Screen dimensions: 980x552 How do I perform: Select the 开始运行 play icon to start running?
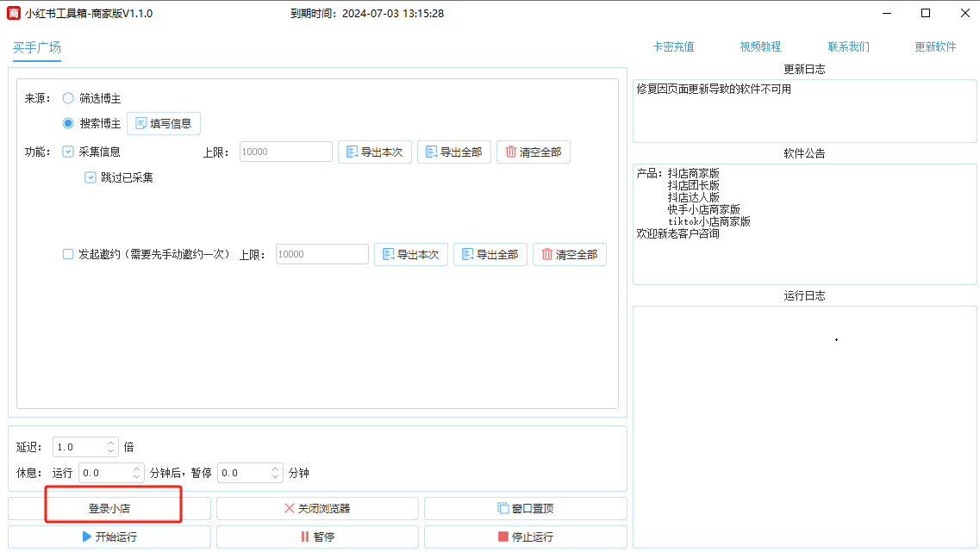coord(86,536)
